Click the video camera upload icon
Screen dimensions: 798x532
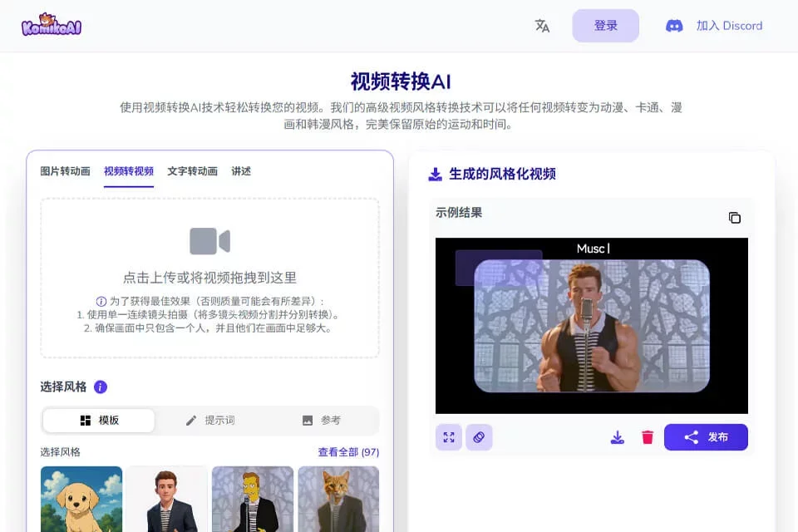click(209, 241)
